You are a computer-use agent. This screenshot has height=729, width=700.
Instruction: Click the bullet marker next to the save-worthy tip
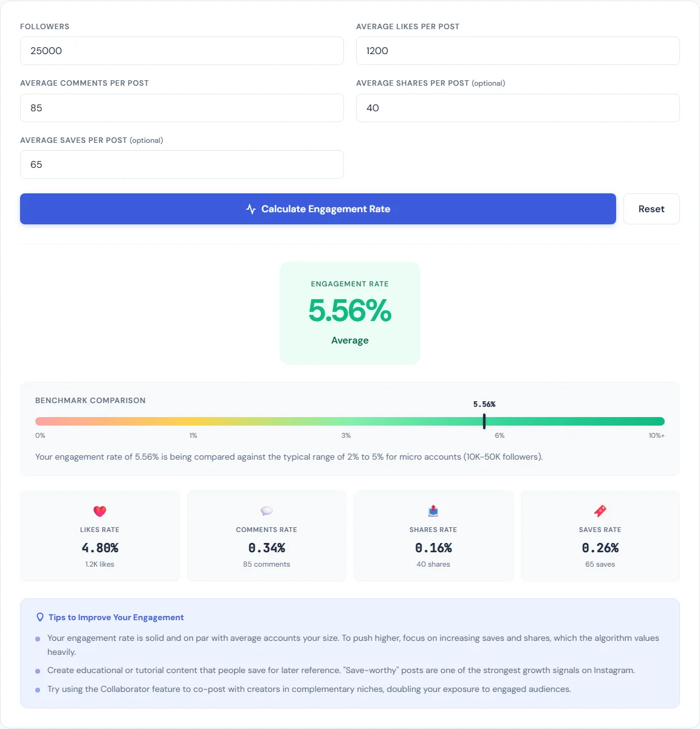pyautogui.click(x=39, y=670)
